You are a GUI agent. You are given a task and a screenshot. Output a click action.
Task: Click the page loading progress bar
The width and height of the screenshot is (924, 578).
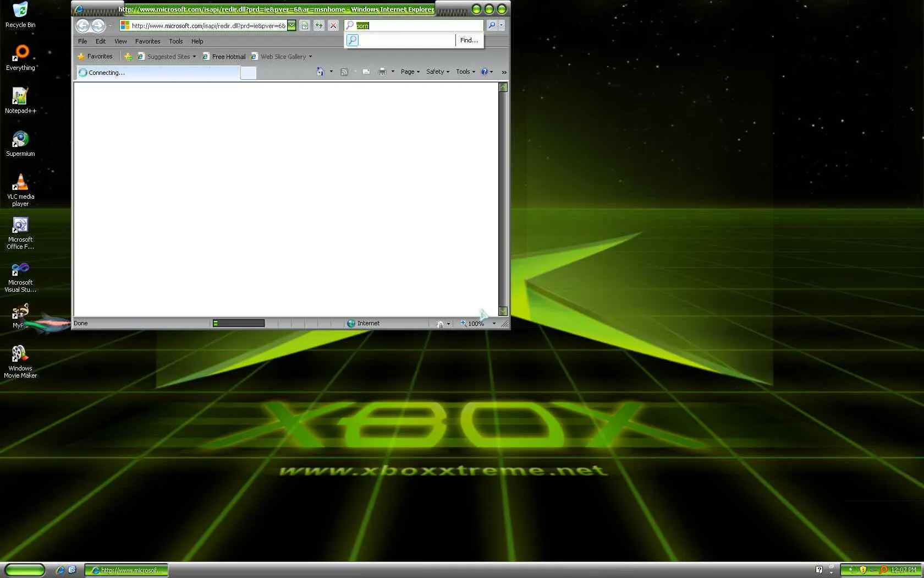point(238,323)
